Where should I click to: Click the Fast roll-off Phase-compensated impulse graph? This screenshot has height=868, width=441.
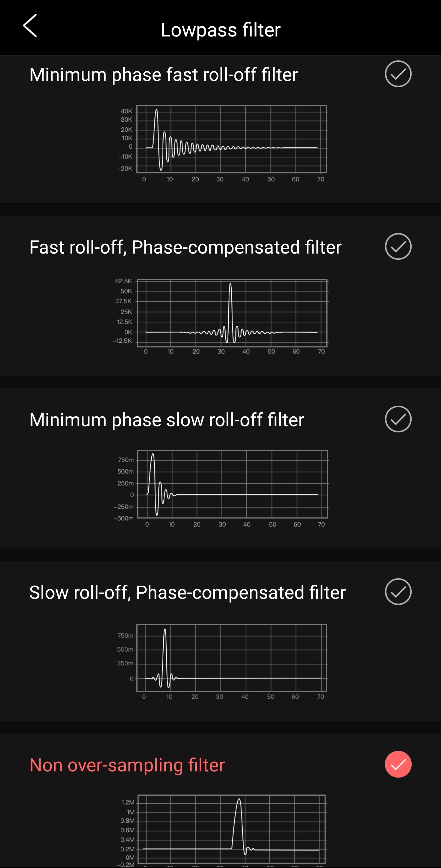[x=232, y=313]
